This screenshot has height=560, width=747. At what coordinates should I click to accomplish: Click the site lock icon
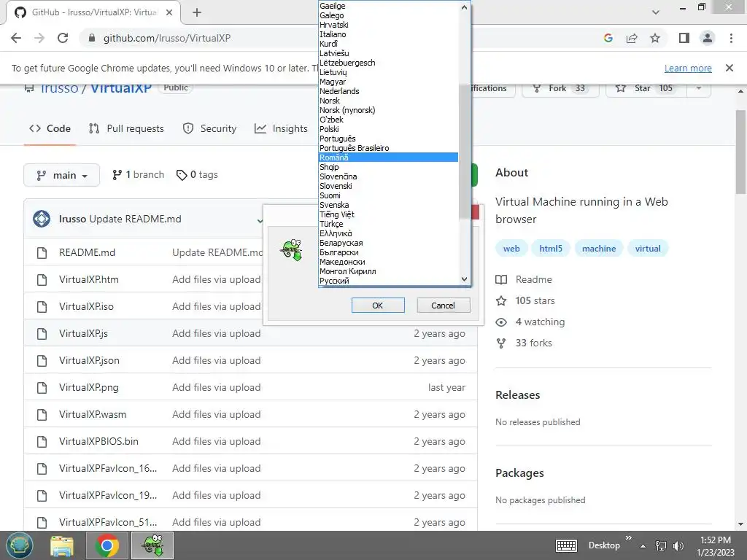[92, 38]
